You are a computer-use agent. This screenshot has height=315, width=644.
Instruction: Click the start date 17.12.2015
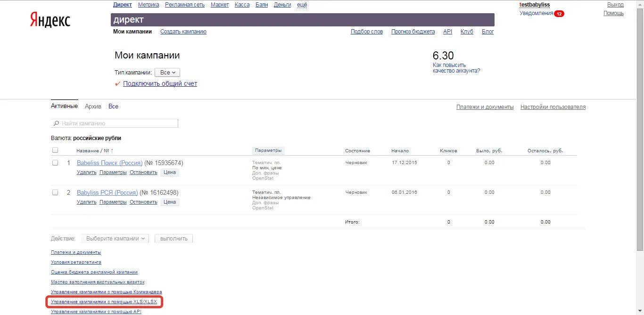tap(404, 162)
